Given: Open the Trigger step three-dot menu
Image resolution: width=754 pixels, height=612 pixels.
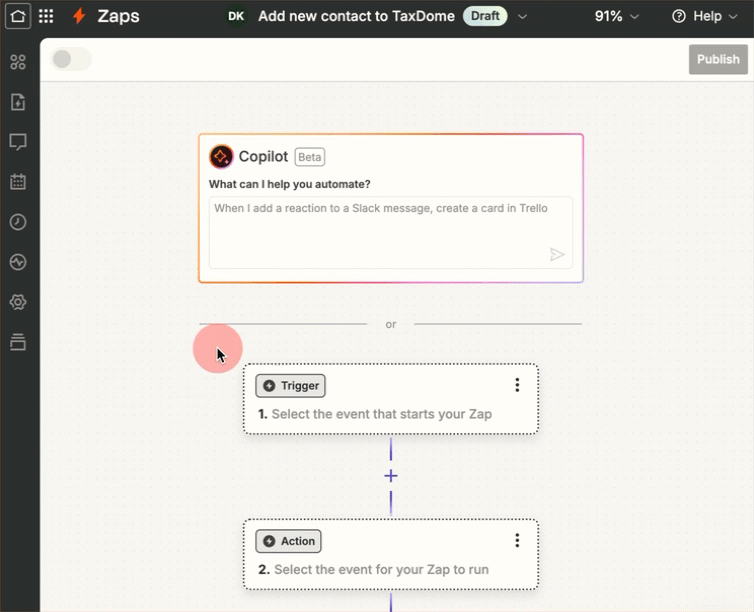Looking at the screenshot, I should point(517,385).
